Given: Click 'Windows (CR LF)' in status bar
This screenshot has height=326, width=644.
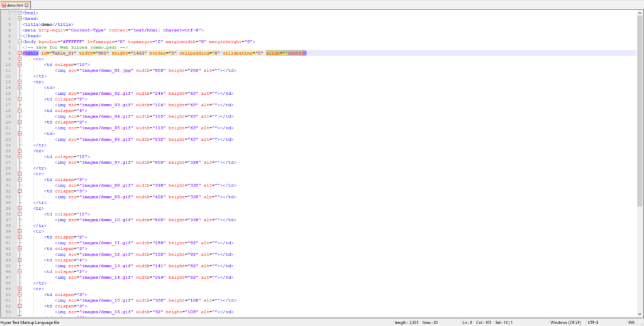Looking at the screenshot, I should click(x=566, y=323).
